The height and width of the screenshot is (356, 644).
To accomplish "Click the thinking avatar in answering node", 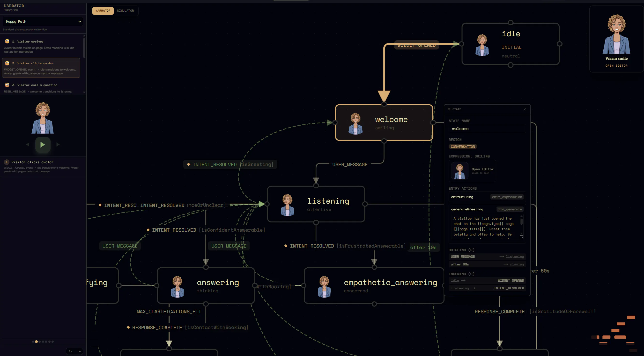I will 177,287.
